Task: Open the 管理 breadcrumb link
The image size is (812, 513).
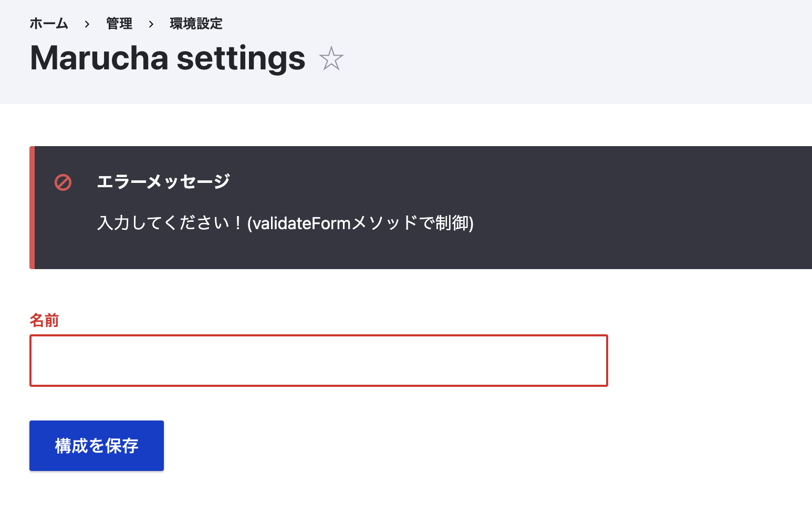Action: click(119, 24)
